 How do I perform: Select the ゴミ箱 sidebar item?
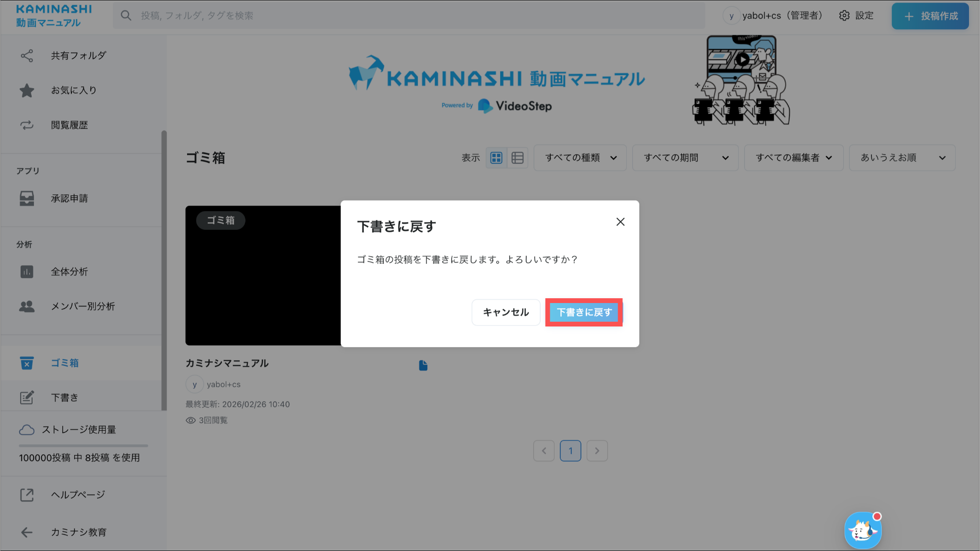65,363
